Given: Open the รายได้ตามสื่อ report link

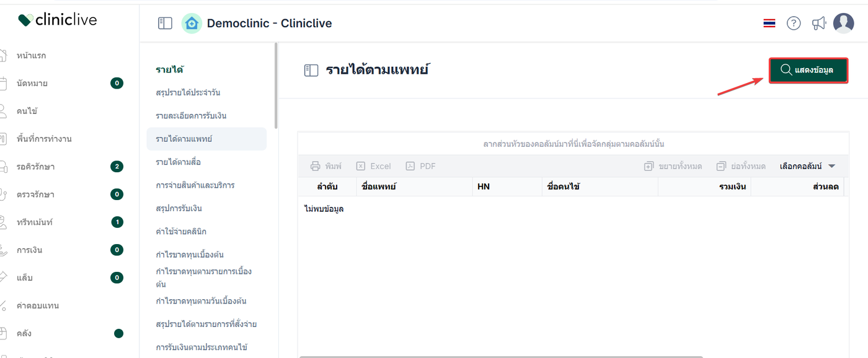Looking at the screenshot, I should click(x=178, y=162).
